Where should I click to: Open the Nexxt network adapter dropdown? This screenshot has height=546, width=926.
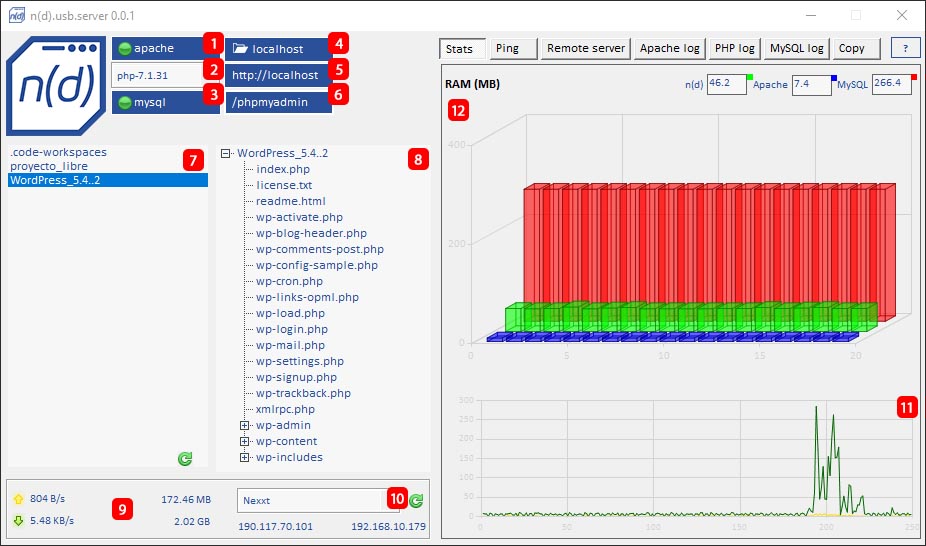[319, 501]
